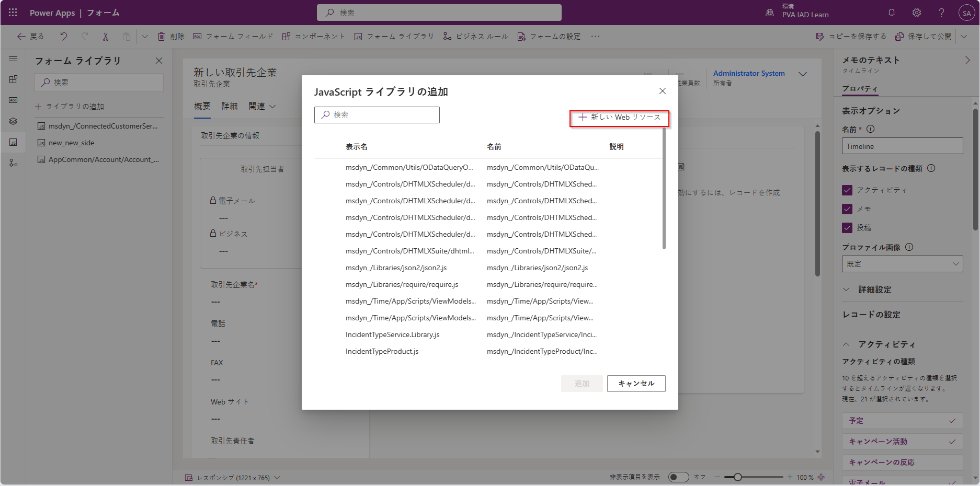Viewport: 980px width, 486px height.
Task: Close the JavaScript ライブラリの追加 dialog
Action: click(663, 91)
